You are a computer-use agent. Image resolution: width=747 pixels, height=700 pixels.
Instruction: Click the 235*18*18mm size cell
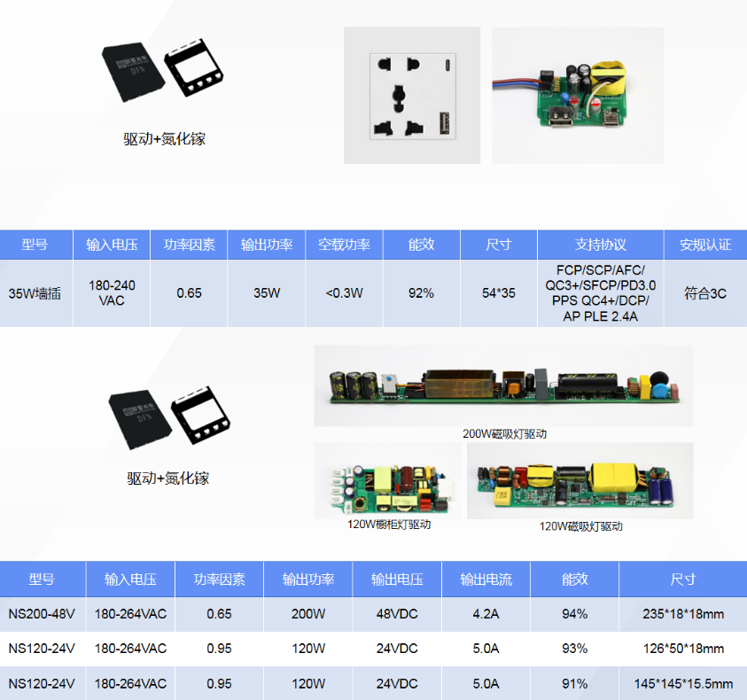[x=682, y=614]
